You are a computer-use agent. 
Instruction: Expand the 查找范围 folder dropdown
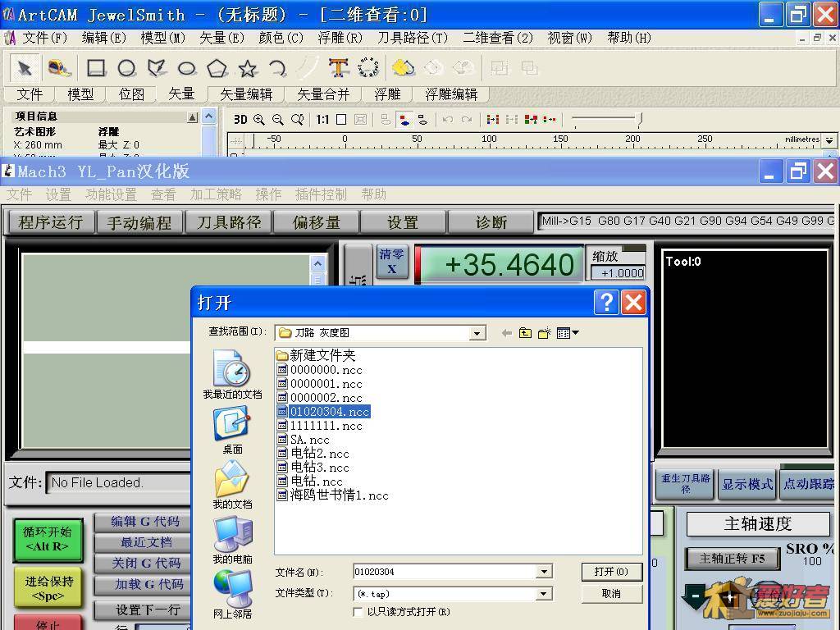click(477, 333)
